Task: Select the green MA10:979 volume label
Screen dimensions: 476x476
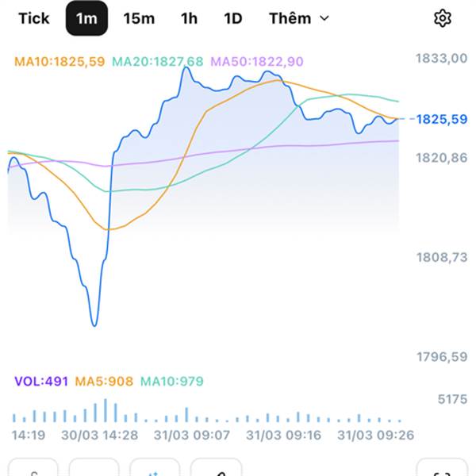Action: click(x=171, y=382)
